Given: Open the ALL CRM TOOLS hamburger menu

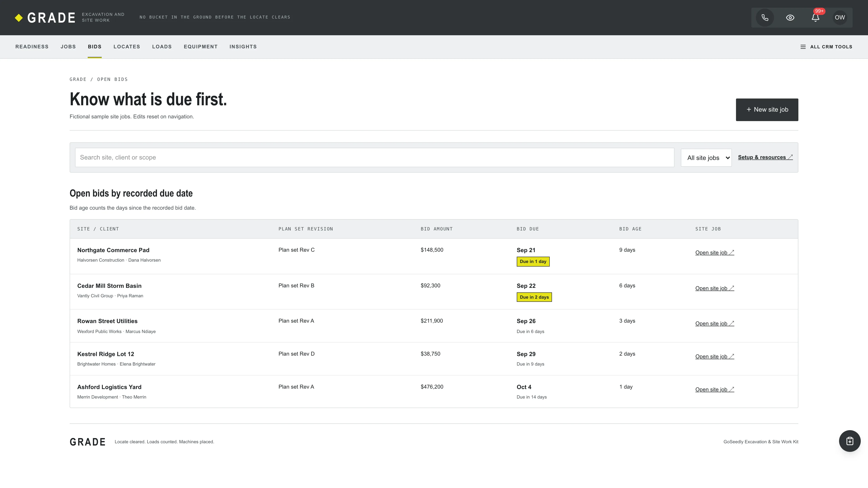Looking at the screenshot, I should coord(826,47).
